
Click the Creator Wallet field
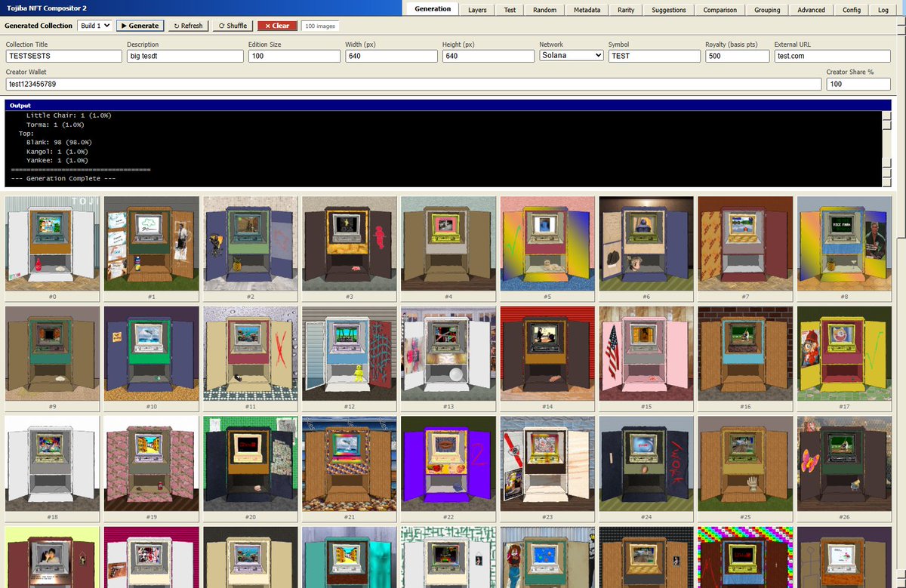tap(413, 84)
